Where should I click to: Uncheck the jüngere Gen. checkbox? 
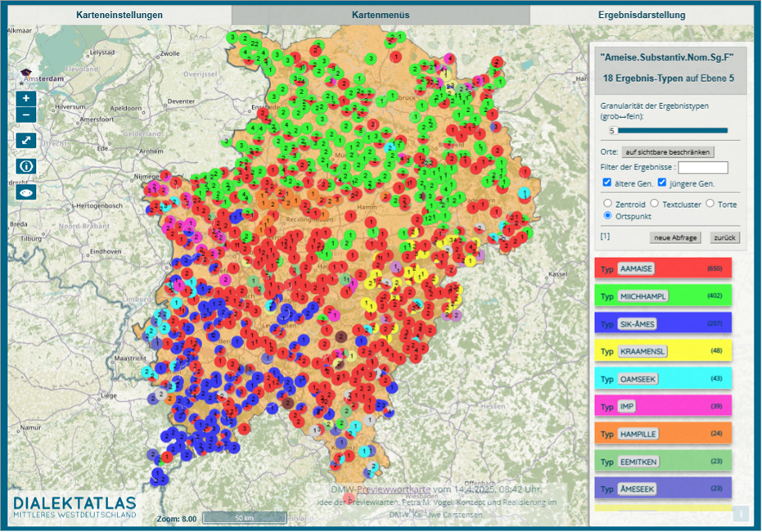click(661, 183)
